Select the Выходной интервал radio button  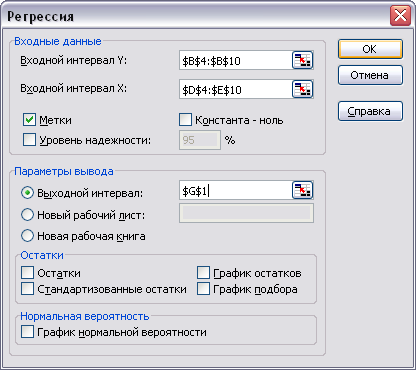pos(27,193)
